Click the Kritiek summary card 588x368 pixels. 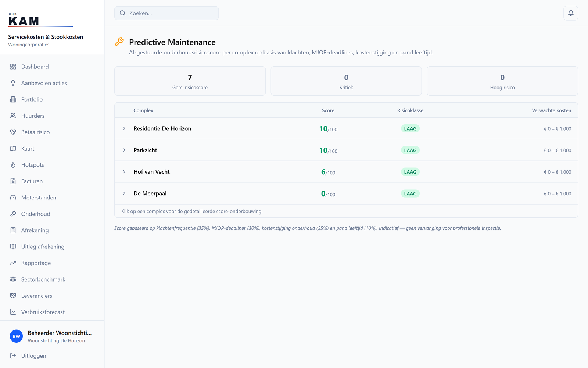[x=346, y=81]
